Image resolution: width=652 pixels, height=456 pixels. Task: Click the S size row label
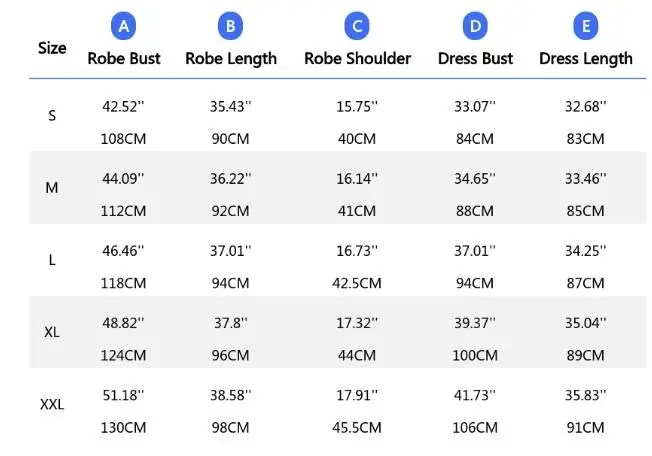click(x=52, y=116)
